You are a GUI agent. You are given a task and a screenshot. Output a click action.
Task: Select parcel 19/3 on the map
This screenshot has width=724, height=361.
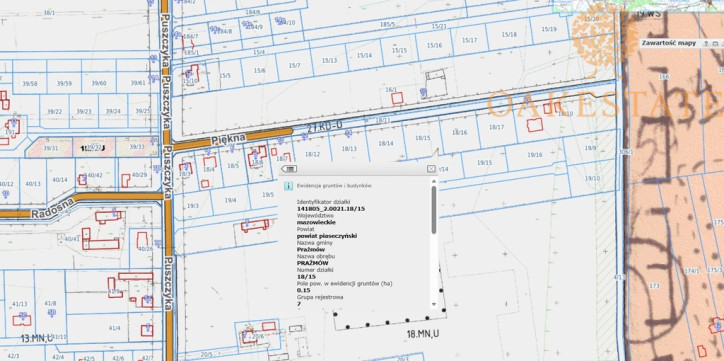[193, 205]
